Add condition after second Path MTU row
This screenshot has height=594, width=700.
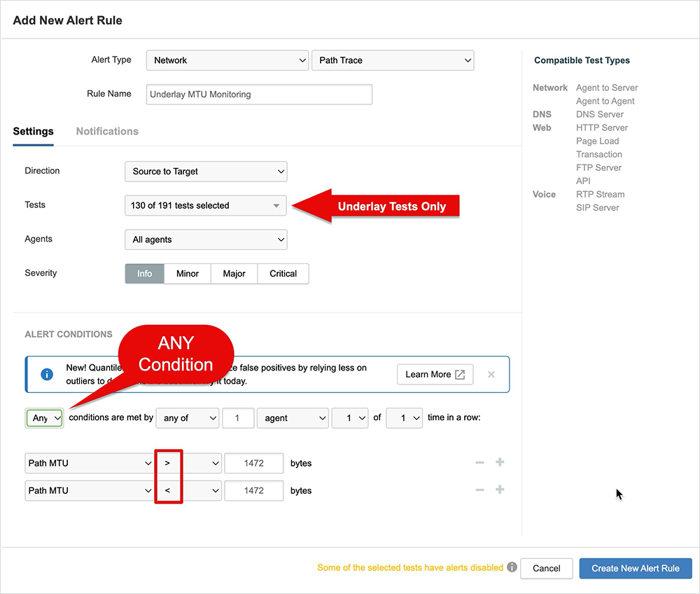[500, 490]
